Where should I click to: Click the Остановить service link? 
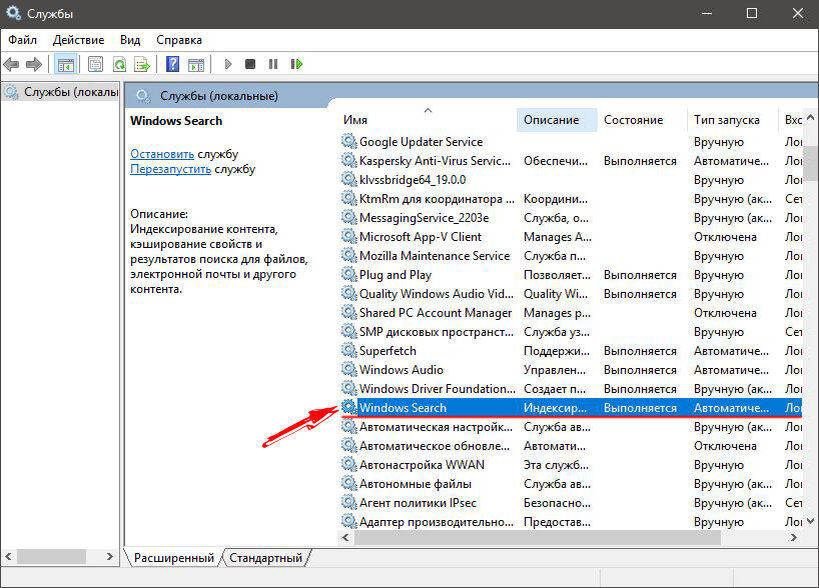[x=162, y=154]
